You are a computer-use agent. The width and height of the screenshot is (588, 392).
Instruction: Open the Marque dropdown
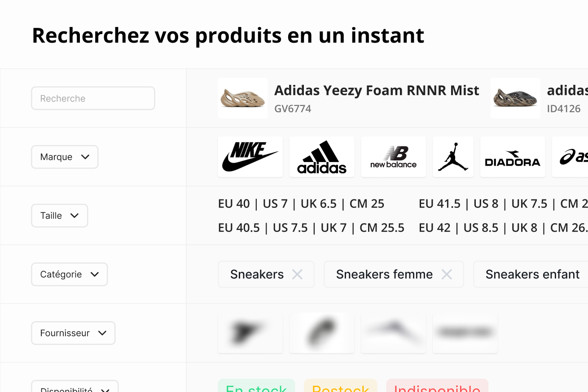coord(65,157)
